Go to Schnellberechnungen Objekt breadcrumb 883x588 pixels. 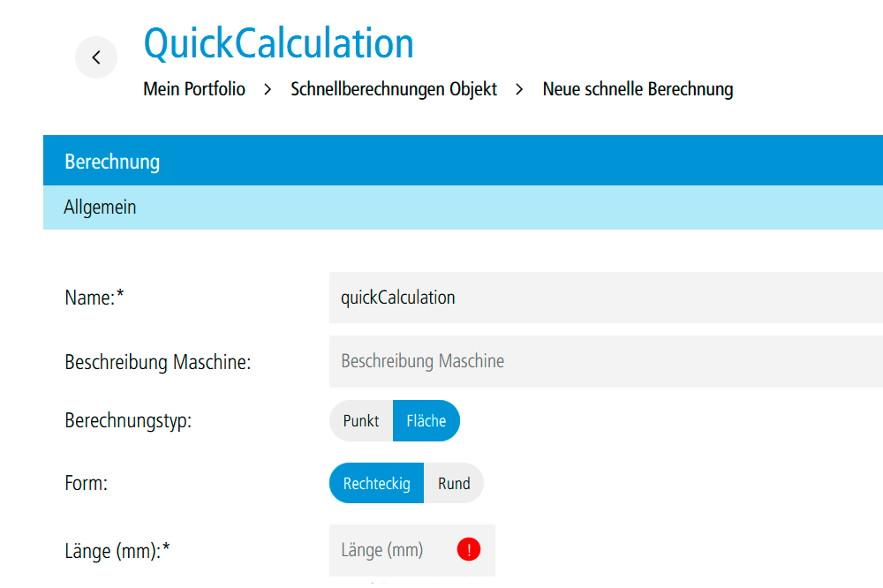394,89
